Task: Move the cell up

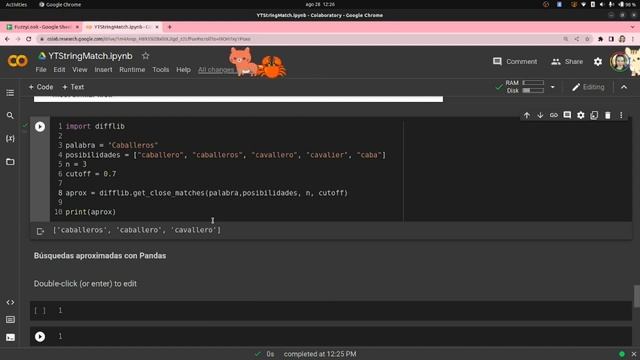Action: click(x=527, y=116)
